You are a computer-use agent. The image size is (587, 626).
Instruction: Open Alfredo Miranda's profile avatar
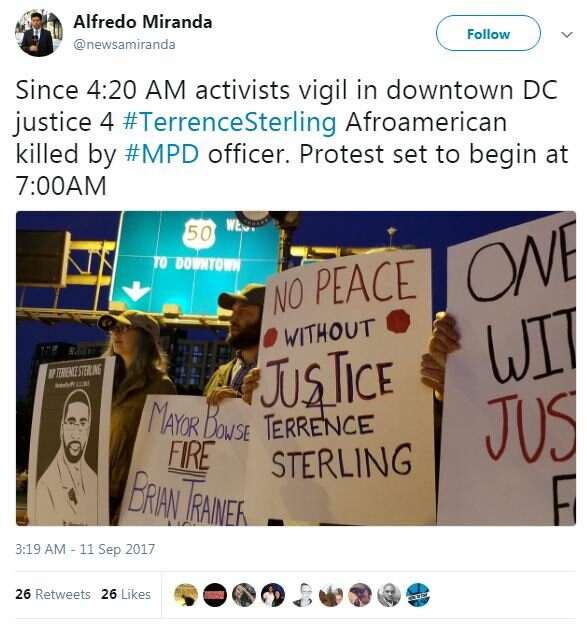pos(39,33)
